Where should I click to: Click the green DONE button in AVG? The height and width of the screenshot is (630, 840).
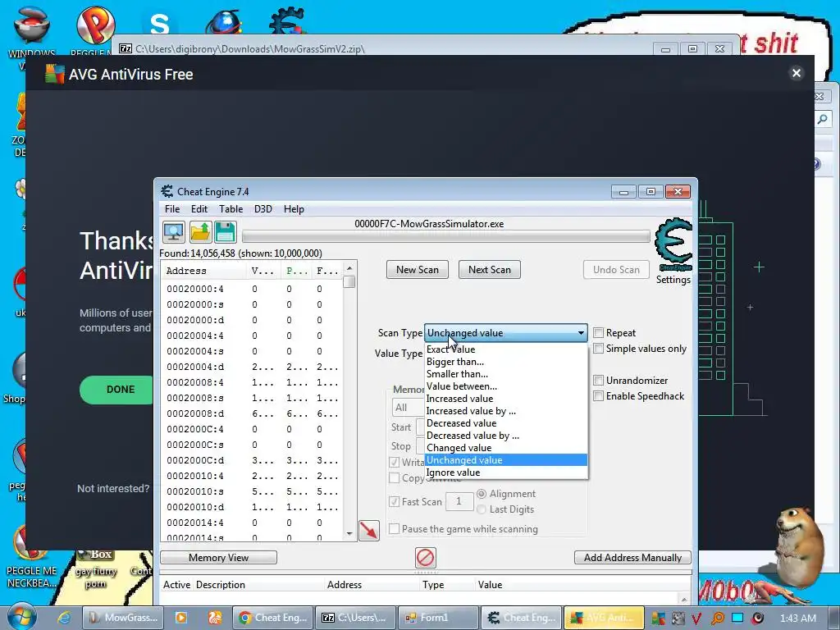click(x=116, y=390)
